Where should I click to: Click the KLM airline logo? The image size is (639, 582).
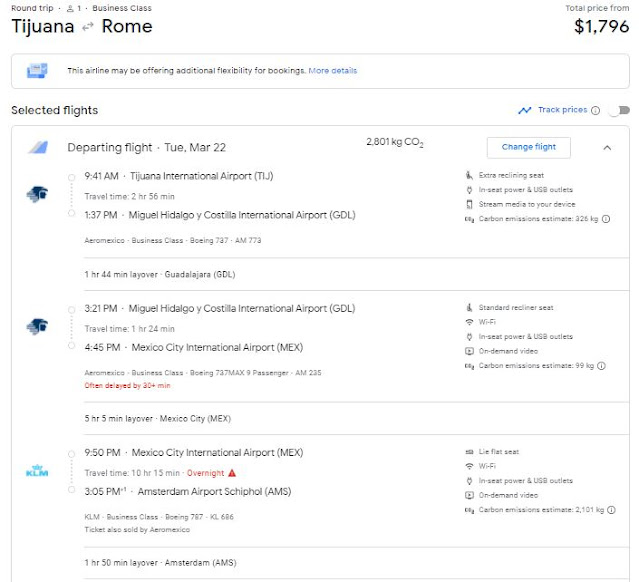coord(37,472)
